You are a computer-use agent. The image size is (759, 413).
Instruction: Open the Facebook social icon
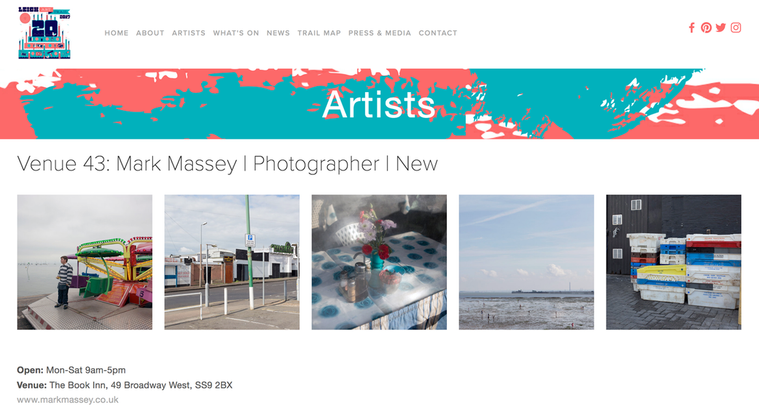(692, 28)
